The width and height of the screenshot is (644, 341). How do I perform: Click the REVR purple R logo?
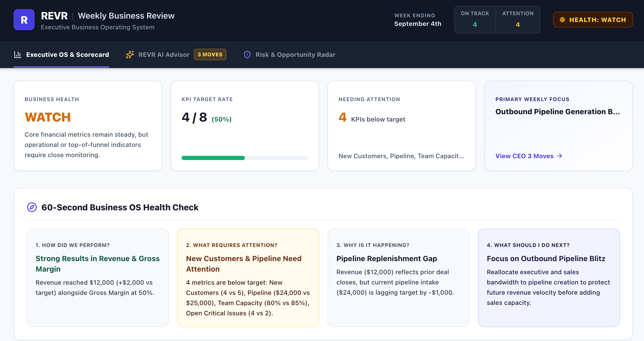pyautogui.click(x=24, y=20)
